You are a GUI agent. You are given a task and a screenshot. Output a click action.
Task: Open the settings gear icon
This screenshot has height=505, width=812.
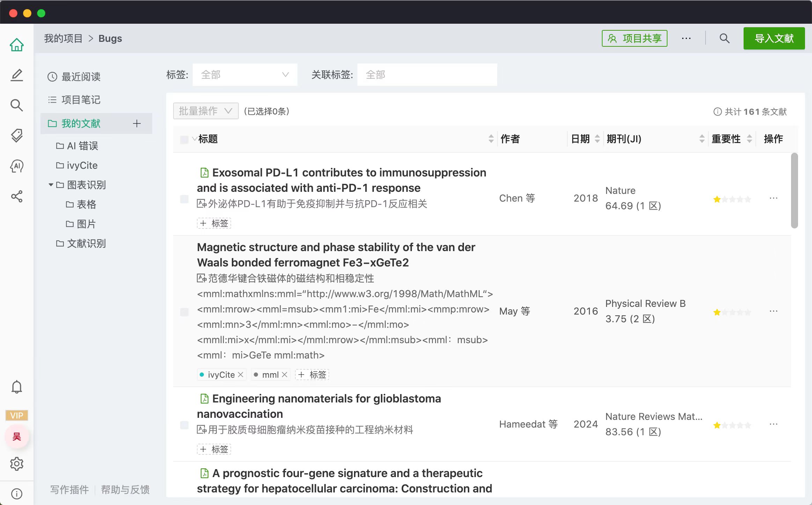[x=16, y=464]
